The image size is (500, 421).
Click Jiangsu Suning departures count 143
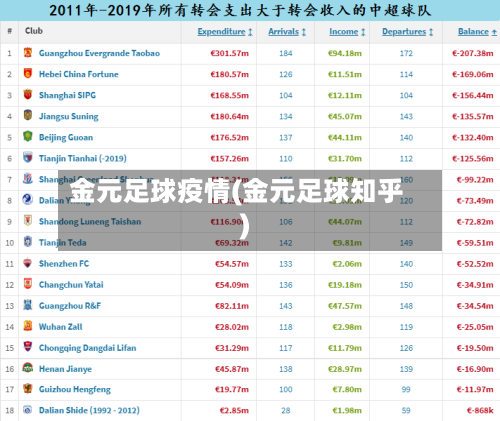point(406,116)
